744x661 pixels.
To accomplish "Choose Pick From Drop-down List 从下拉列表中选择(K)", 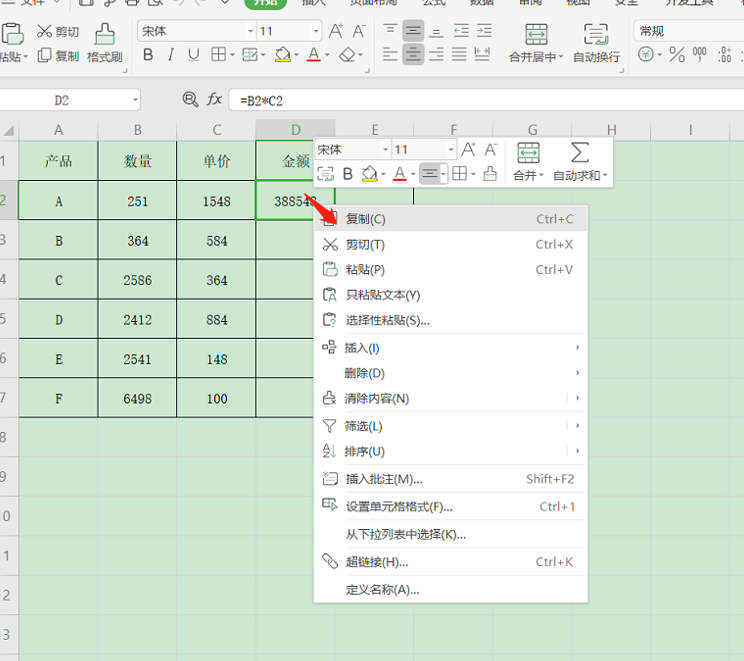I will click(x=451, y=534).
